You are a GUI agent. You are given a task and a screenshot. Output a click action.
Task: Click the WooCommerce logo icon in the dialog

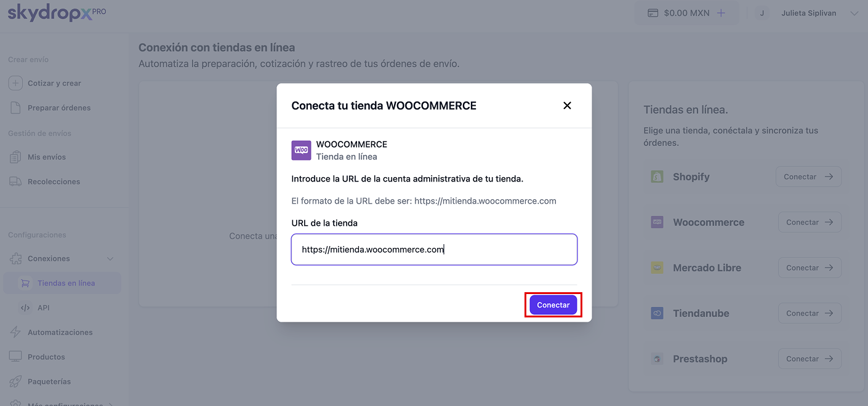[301, 150]
